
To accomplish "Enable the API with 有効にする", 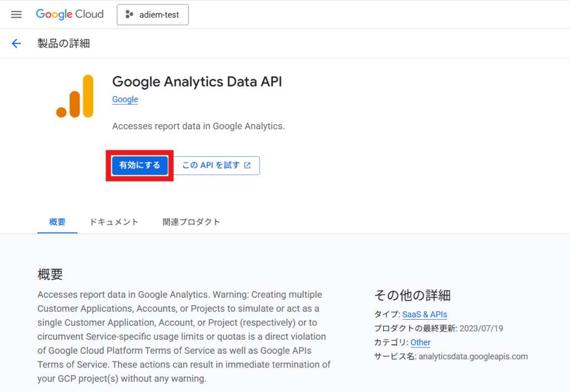I will pyautogui.click(x=139, y=165).
